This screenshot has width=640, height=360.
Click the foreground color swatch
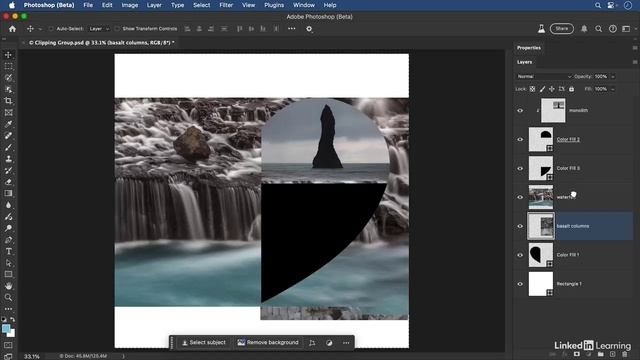[6, 329]
